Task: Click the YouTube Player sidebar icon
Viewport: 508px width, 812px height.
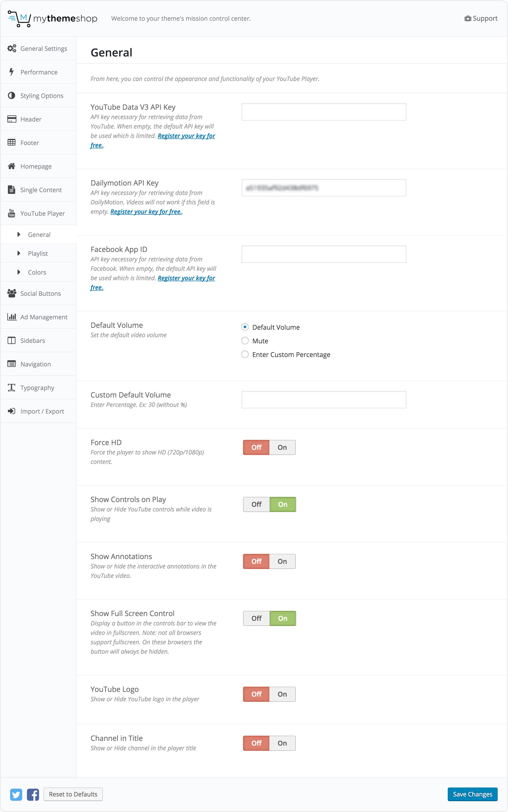Action: point(12,213)
